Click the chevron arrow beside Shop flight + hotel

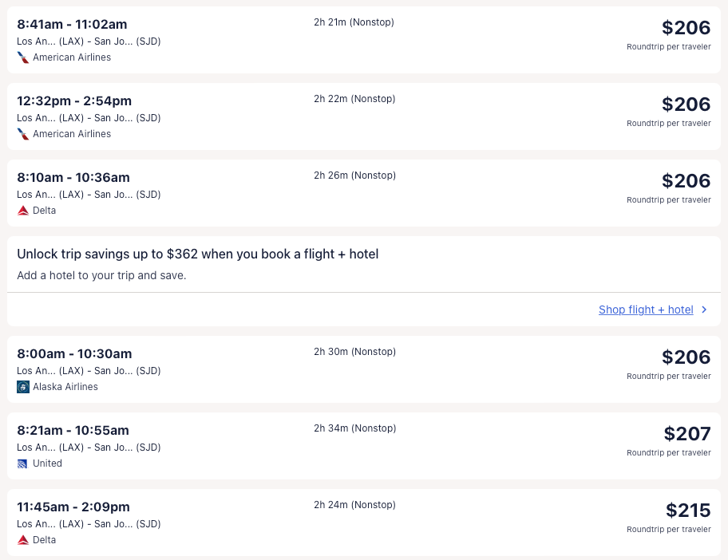704,310
